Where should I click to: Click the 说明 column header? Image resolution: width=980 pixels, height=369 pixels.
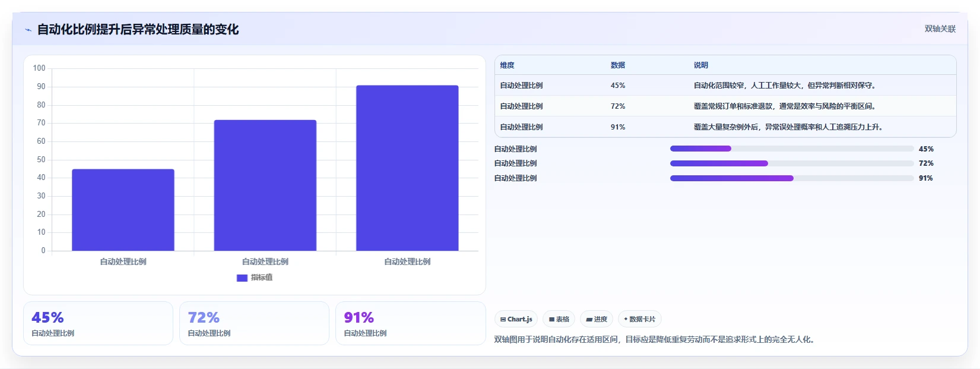tap(701, 65)
